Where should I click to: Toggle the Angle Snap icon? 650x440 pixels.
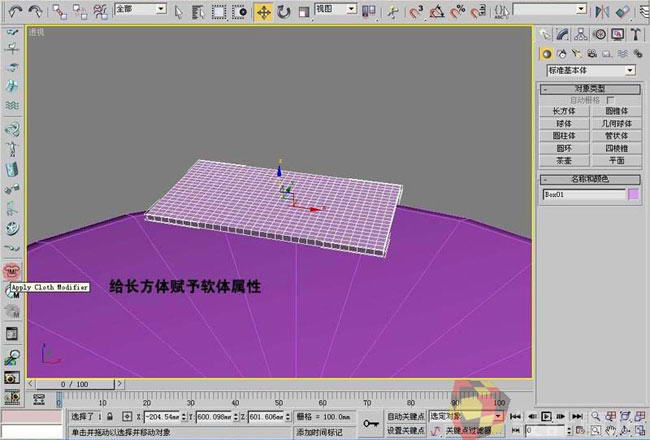pyautogui.click(x=437, y=12)
